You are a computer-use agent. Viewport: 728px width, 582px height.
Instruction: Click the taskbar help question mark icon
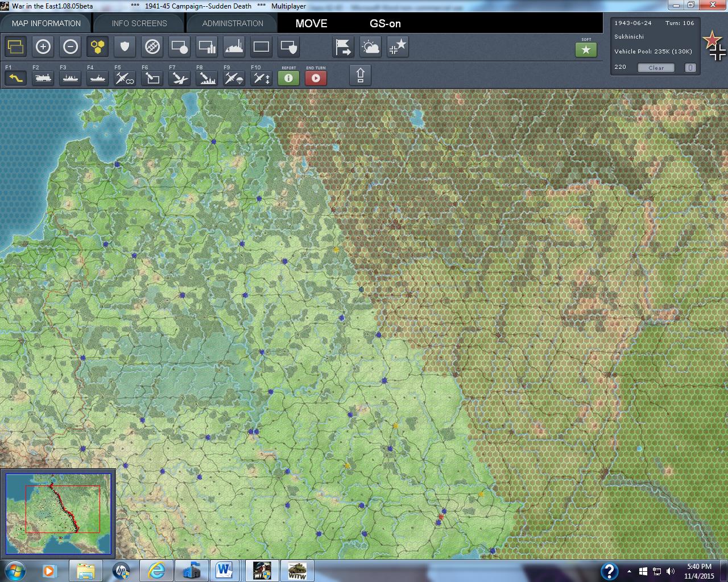coord(609,571)
